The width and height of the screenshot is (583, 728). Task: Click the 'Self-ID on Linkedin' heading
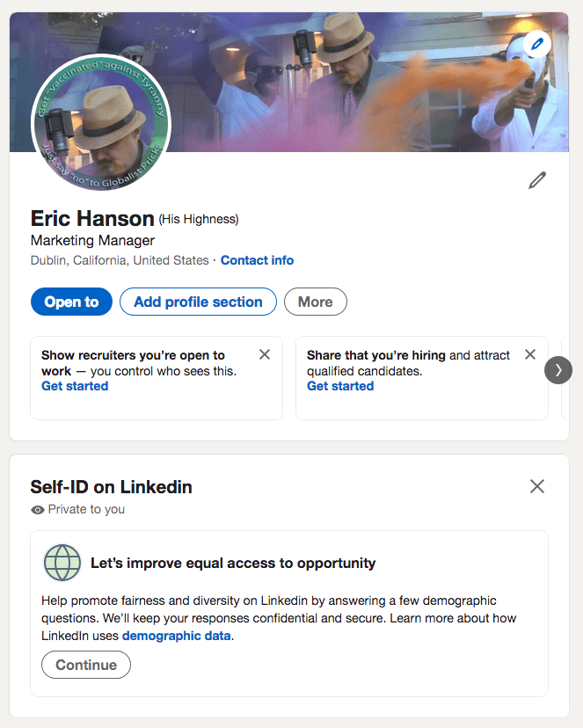pyautogui.click(x=112, y=486)
